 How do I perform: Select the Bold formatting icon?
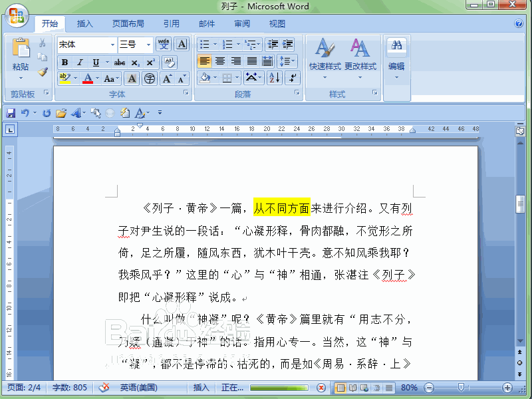(65, 62)
